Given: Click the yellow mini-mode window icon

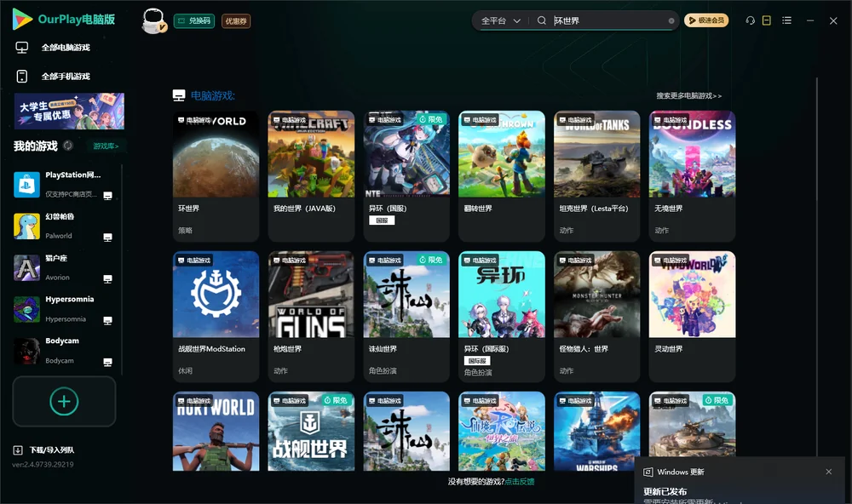Looking at the screenshot, I should pos(767,20).
